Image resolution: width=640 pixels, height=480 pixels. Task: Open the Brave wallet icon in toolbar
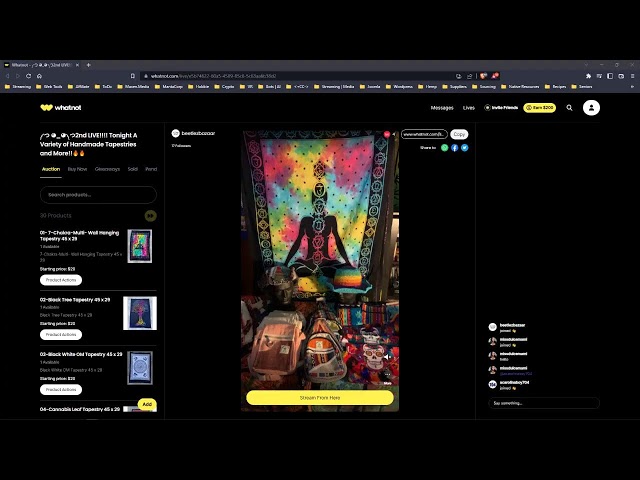[x=621, y=76]
